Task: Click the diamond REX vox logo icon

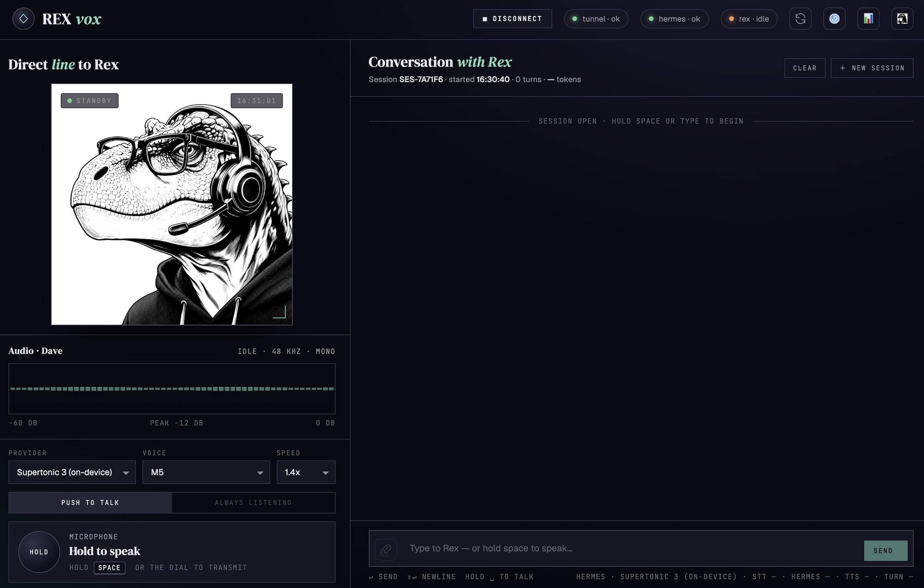Action: (x=23, y=18)
